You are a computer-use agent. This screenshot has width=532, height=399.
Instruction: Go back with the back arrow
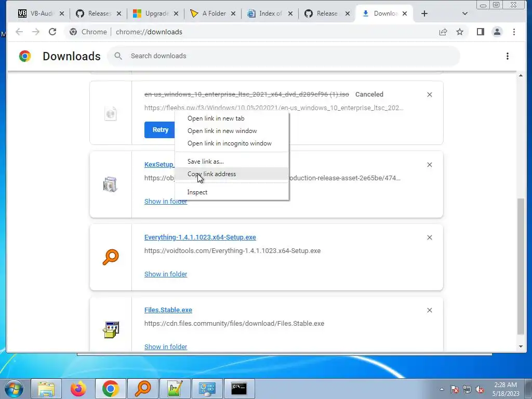[19, 32]
